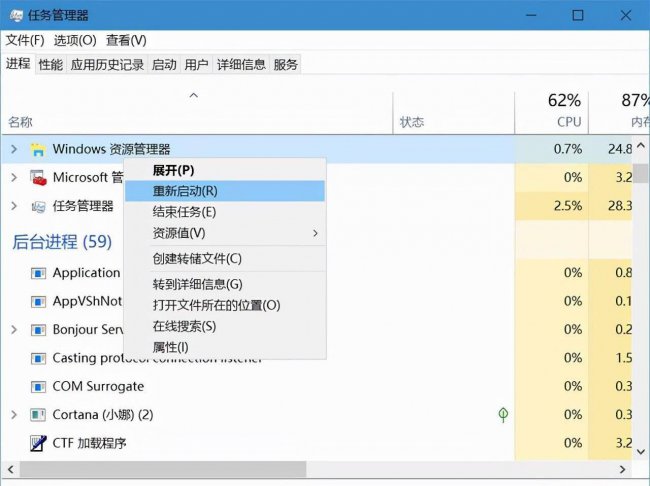The width and height of the screenshot is (650, 486).
Task: Choose 重新启动(R) from context menu
Action: 225,191
